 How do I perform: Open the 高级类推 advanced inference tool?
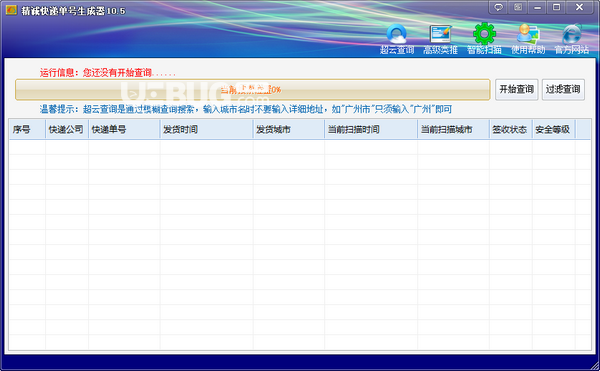[440, 39]
